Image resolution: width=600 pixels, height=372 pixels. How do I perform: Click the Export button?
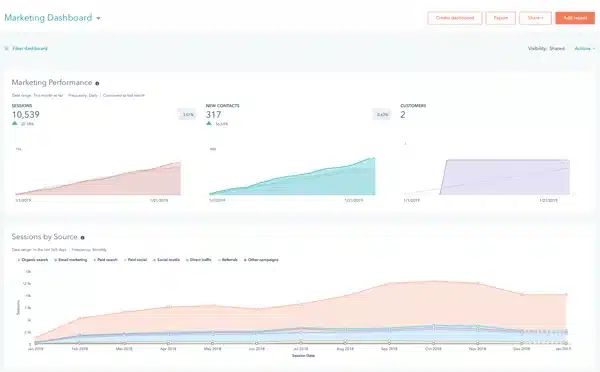[501, 18]
